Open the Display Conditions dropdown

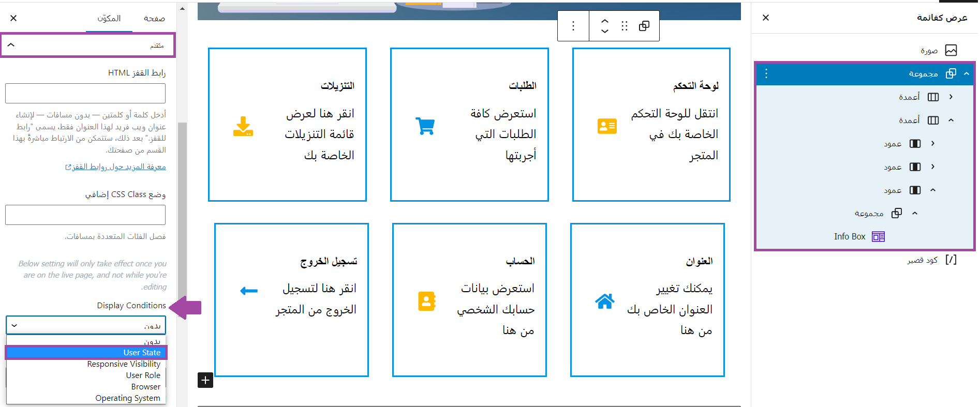(x=86, y=326)
